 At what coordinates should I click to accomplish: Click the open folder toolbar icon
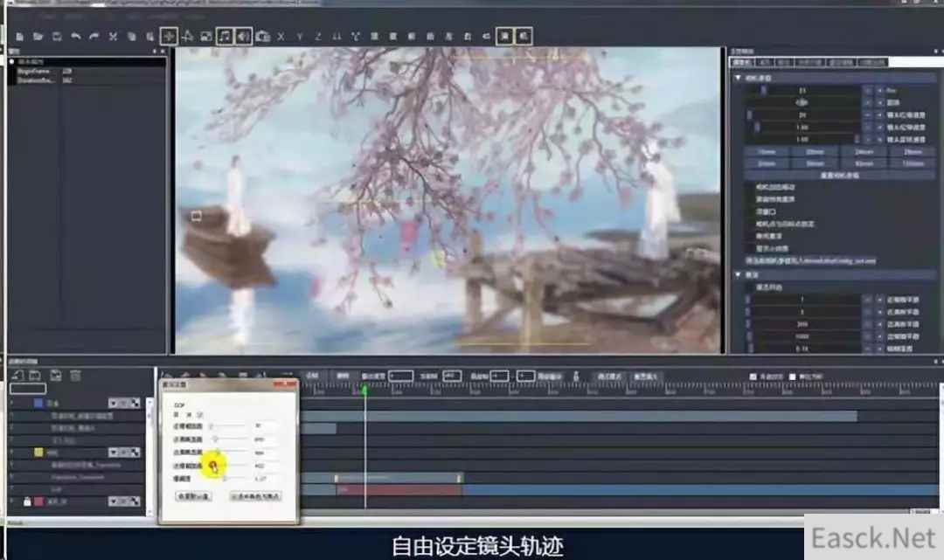pyautogui.click(x=38, y=37)
